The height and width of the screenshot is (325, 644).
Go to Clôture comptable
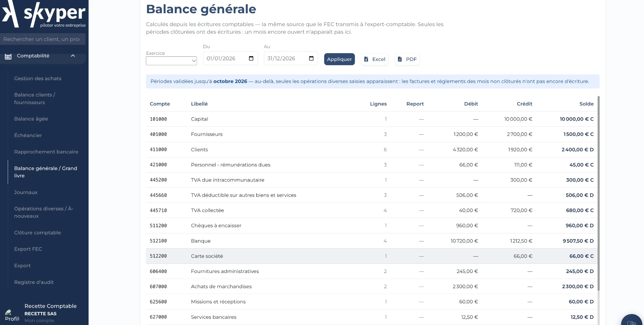37,233
